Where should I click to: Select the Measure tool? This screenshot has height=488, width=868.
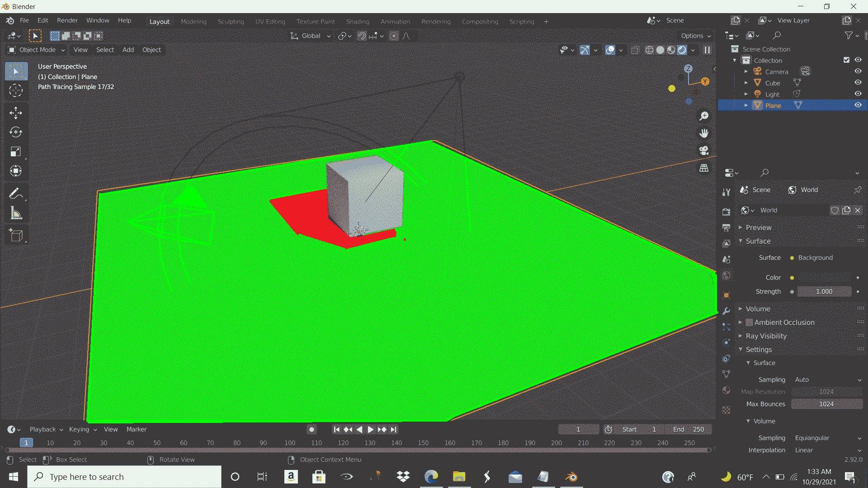point(16,213)
